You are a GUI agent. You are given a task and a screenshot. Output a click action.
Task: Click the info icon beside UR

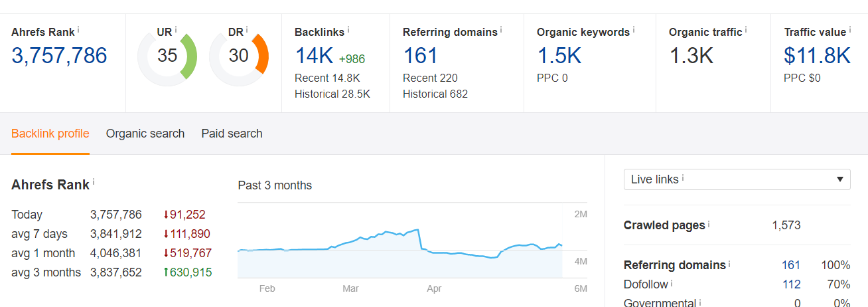point(175,30)
